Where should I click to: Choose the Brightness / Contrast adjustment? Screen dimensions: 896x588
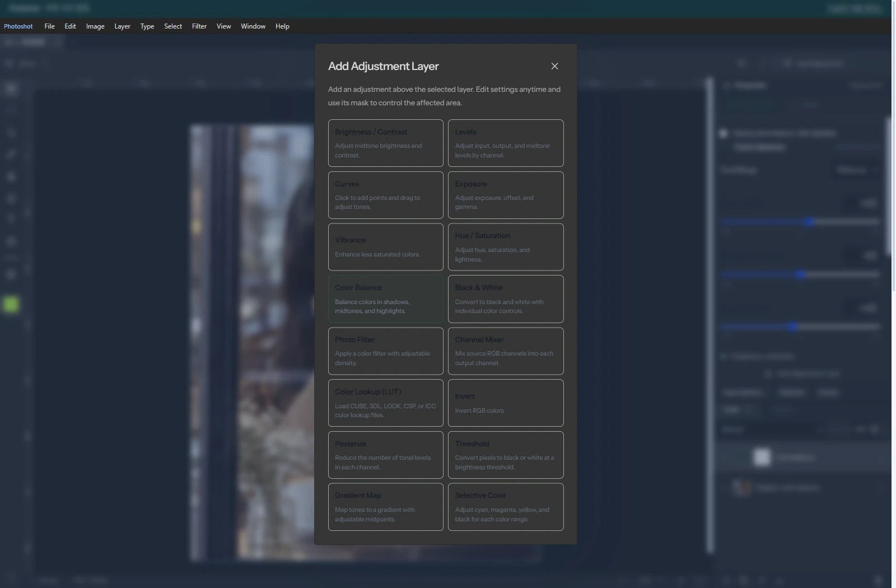point(385,143)
